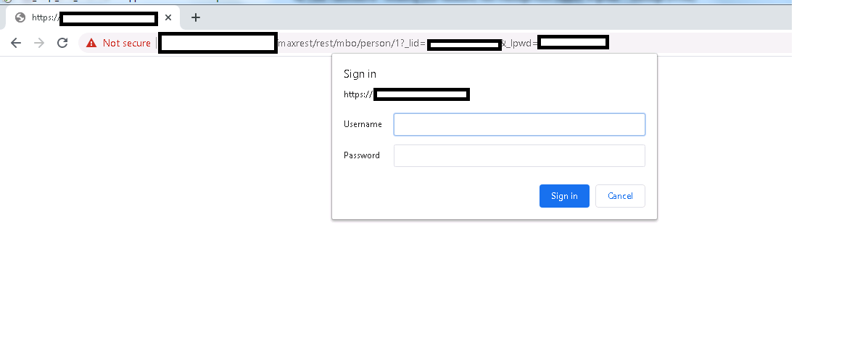
Task: Click the maxrest/rest/mbo/person URL path text
Action: coord(342,44)
